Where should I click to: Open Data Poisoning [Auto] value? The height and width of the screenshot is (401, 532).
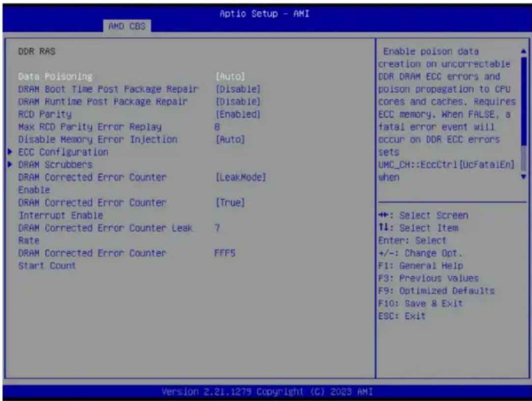pos(230,76)
